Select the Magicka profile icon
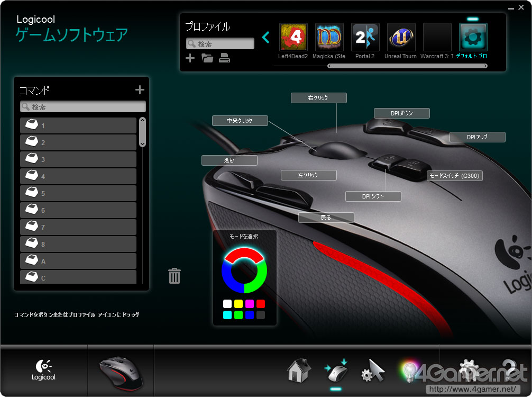Image resolution: width=532 pixels, height=397 pixels. click(x=329, y=37)
